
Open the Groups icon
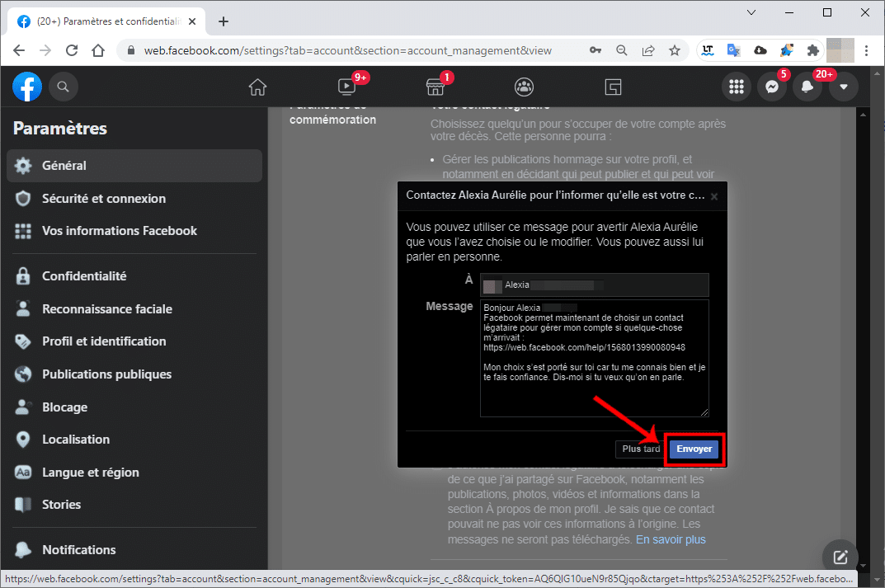point(525,87)
